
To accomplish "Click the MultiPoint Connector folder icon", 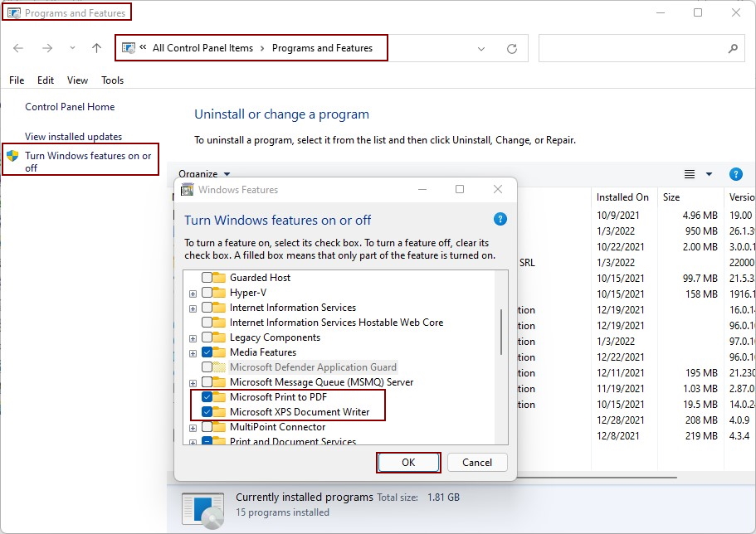I will pos(219,427).
